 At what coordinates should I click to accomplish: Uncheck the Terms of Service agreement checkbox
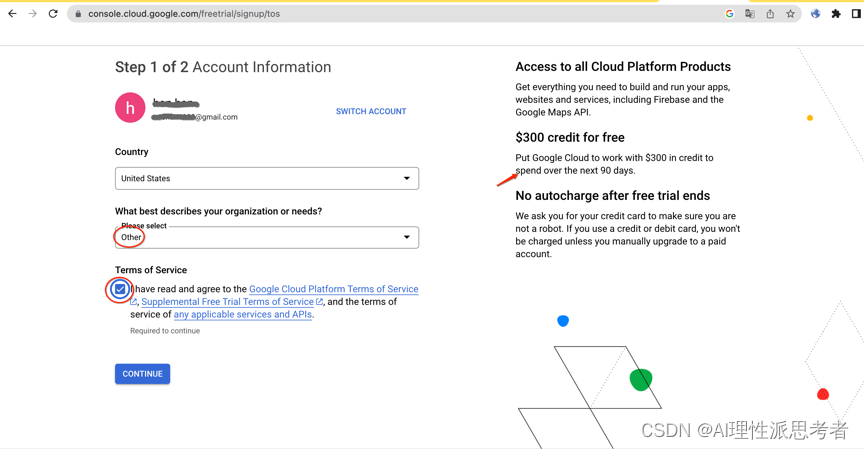point(120,289)
